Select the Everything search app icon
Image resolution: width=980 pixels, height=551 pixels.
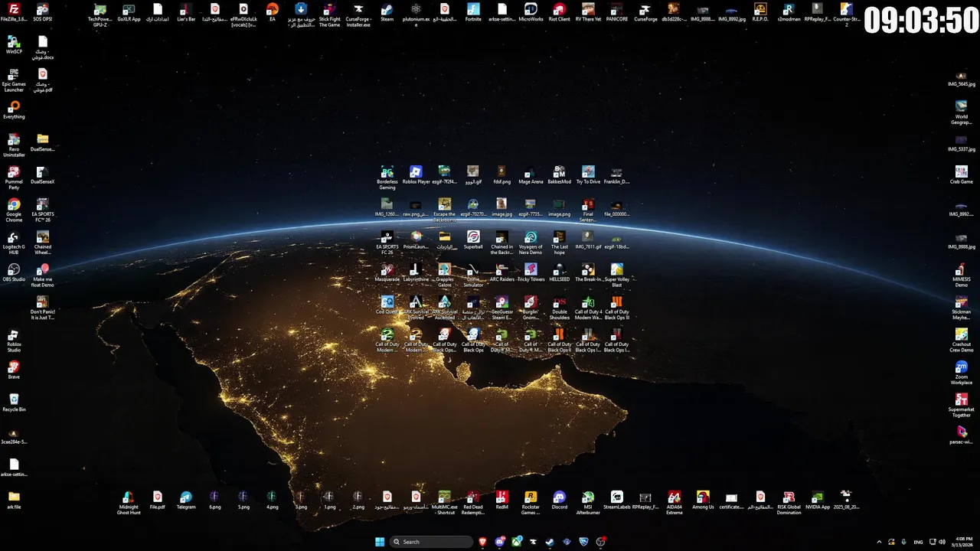pos(14,109)
